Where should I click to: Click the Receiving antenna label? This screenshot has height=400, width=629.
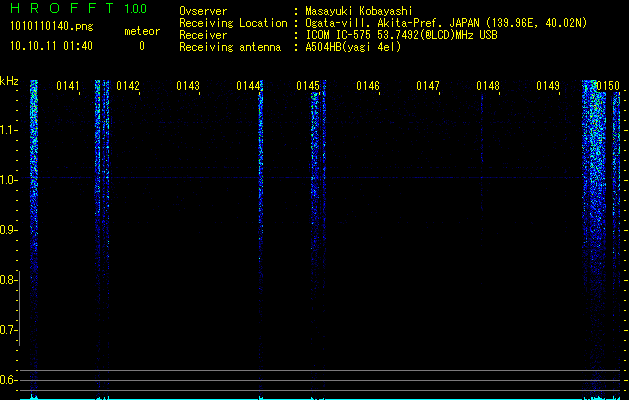230,47
